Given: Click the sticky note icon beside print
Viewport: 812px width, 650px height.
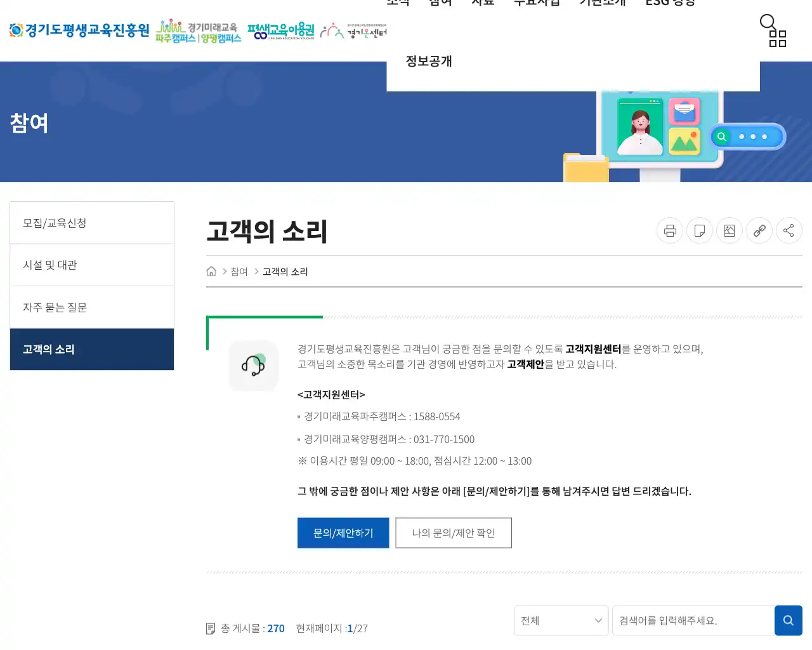Looking at the screenshot, I should tap(700, 230).
